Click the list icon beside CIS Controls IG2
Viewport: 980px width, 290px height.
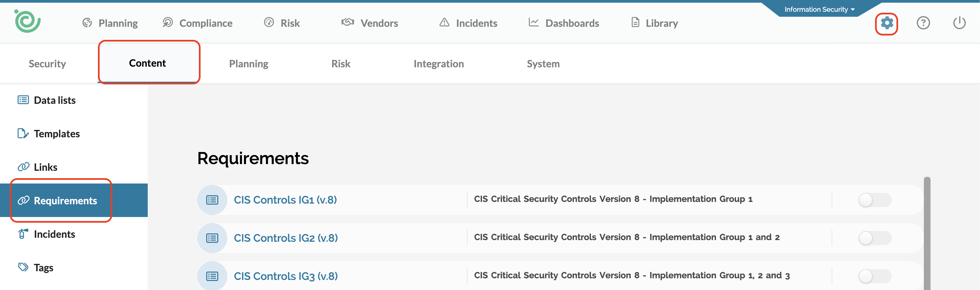[x=212, y=238]
